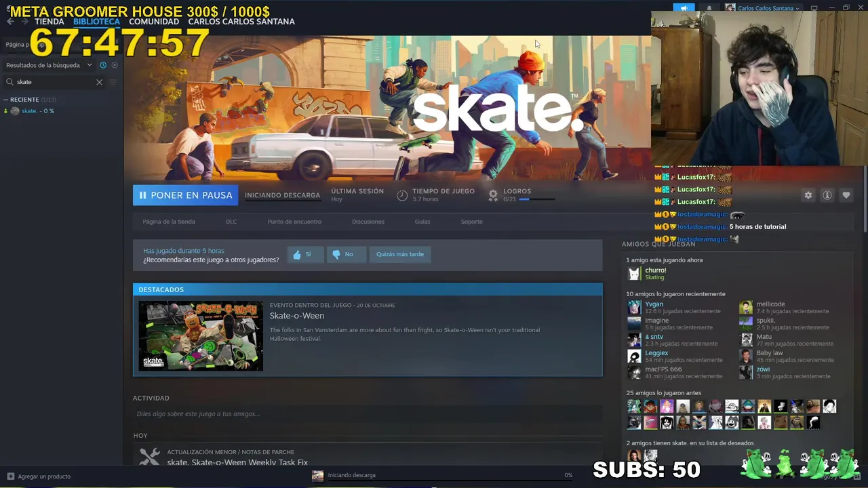
Task: Open friend Baby law profile
Action: coord(770,353)
